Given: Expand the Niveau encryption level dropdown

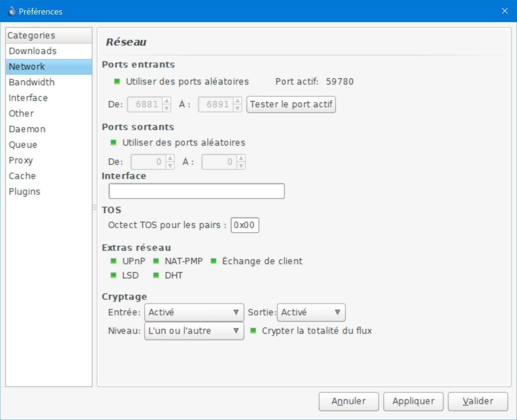Looking at the screenshot, I should (194, 331).
